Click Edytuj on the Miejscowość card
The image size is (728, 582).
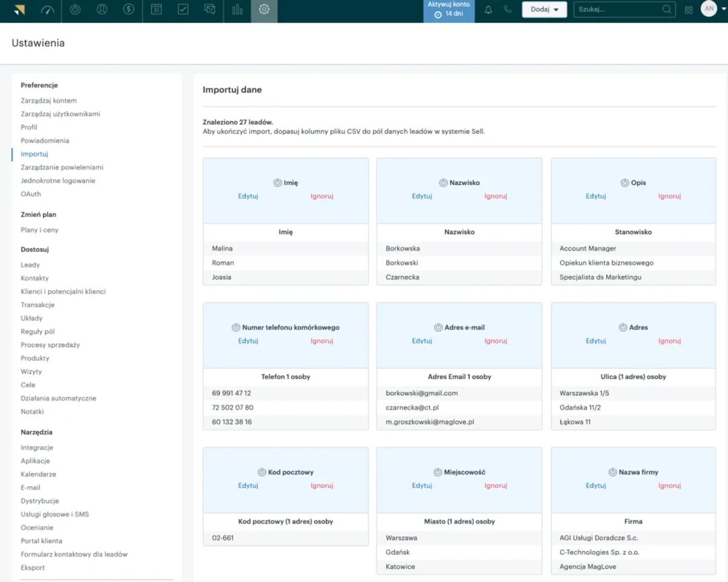422,486
